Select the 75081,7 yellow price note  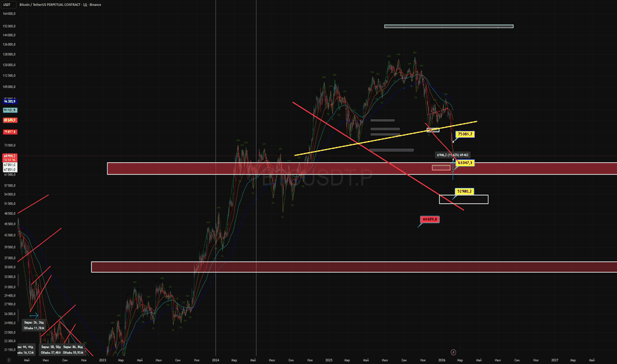point(465,134)
